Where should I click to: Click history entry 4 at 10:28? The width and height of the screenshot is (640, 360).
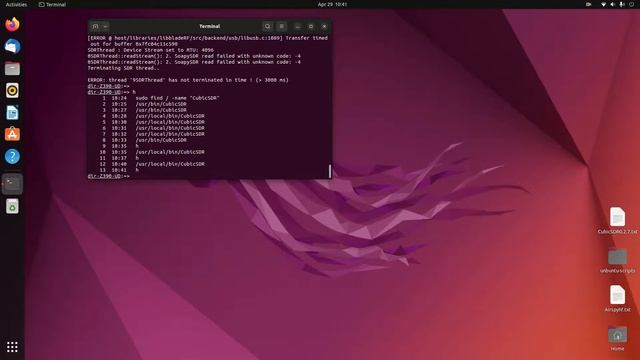153,116
